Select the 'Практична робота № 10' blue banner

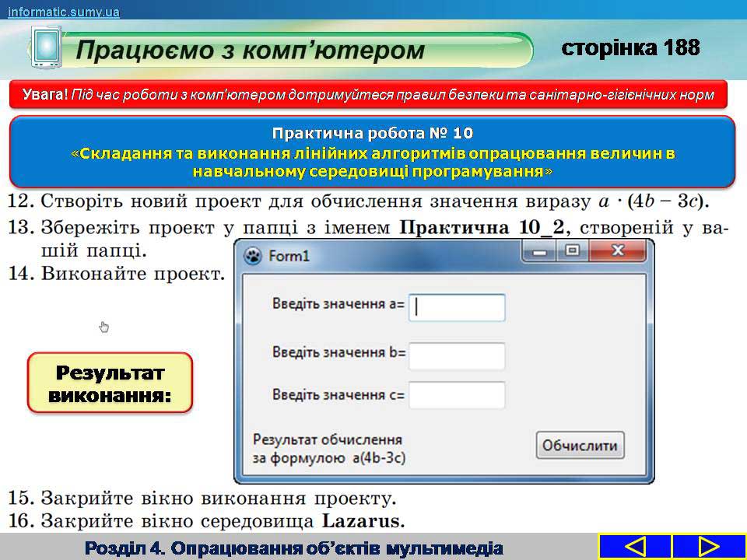pyautogui.click(x=372, y=152)
